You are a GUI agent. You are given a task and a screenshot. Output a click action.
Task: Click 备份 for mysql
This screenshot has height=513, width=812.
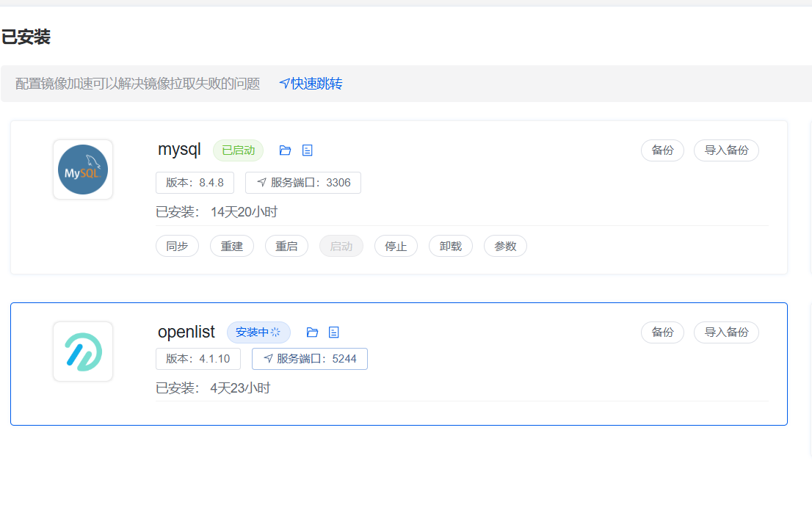point(662,150)
